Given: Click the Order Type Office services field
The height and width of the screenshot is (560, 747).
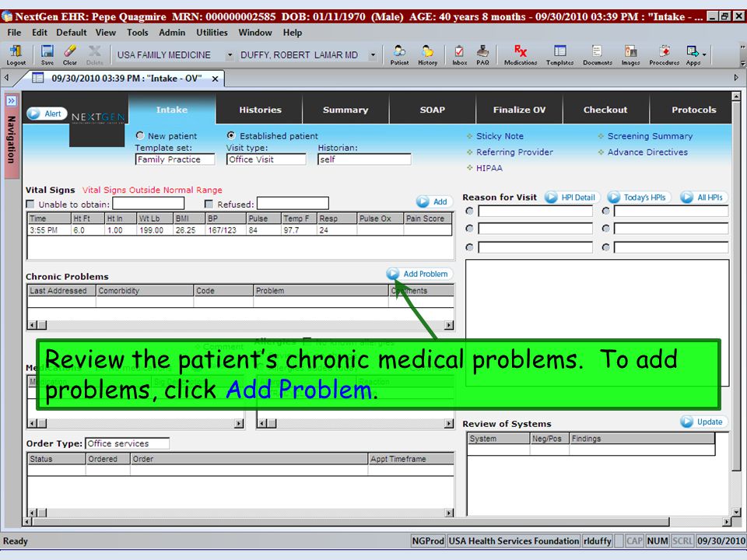Looking at the screenshot, I should [127, 443].
